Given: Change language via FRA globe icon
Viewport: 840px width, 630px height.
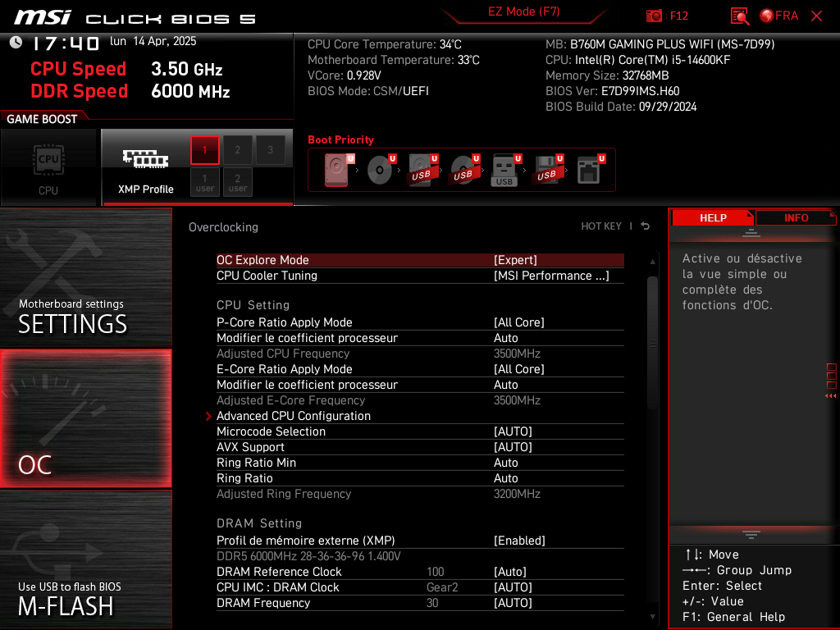Looking at the screenshot, I should click(x=779, y=16).
